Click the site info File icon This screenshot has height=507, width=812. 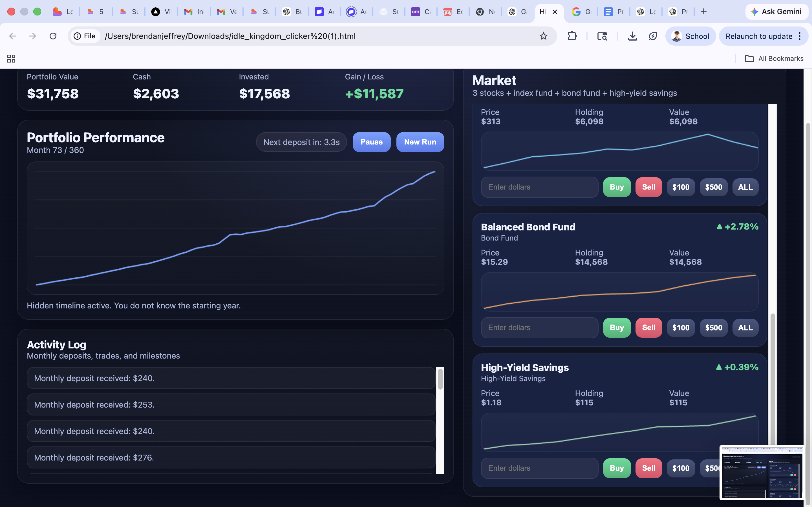pos(85,36)
